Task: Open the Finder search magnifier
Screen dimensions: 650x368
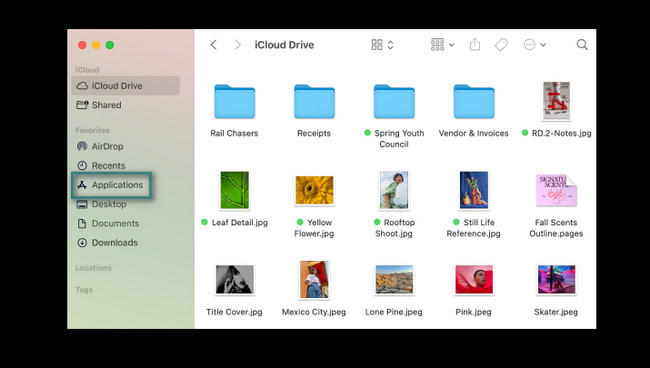Action: point(582,45)
